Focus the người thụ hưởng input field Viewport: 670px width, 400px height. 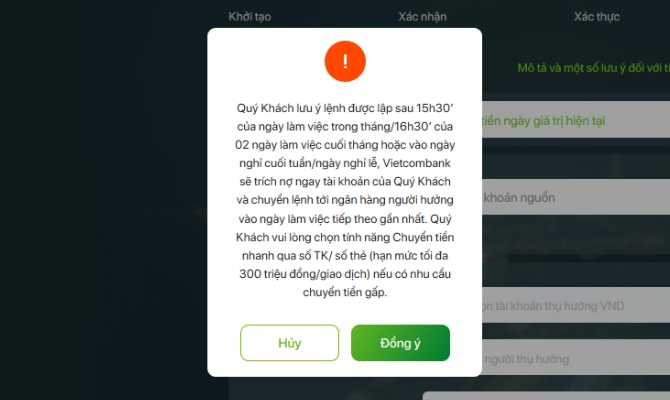coord(576,358)
